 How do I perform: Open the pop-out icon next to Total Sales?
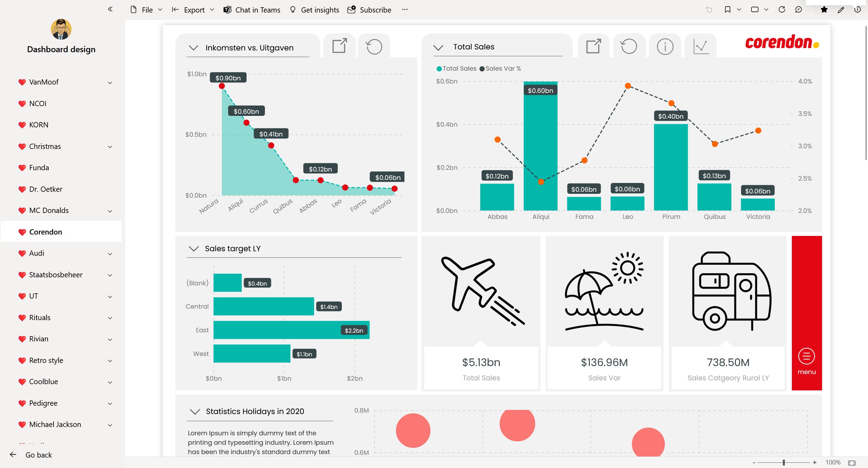coord(593,46)
